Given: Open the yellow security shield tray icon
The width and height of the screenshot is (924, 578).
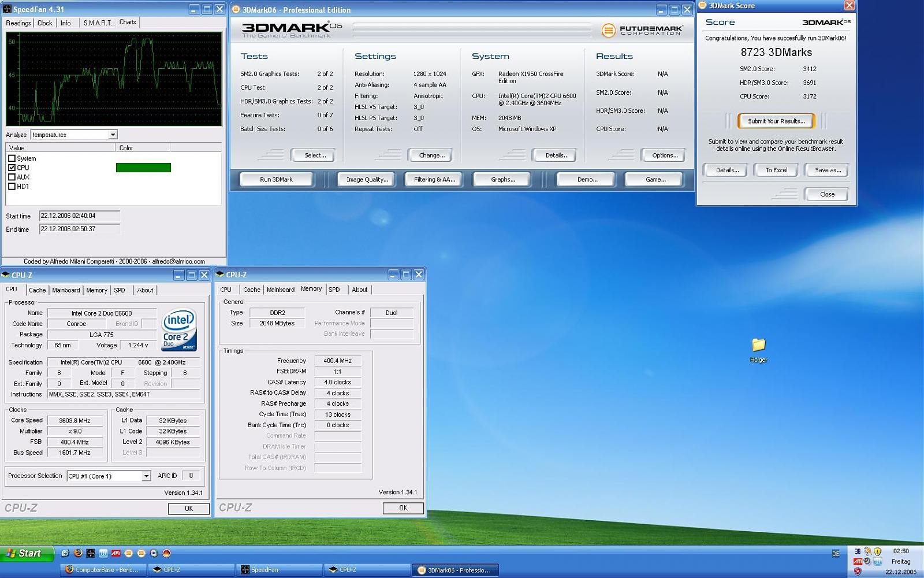Looking at the screenshot, I should (x=878, y=551).
